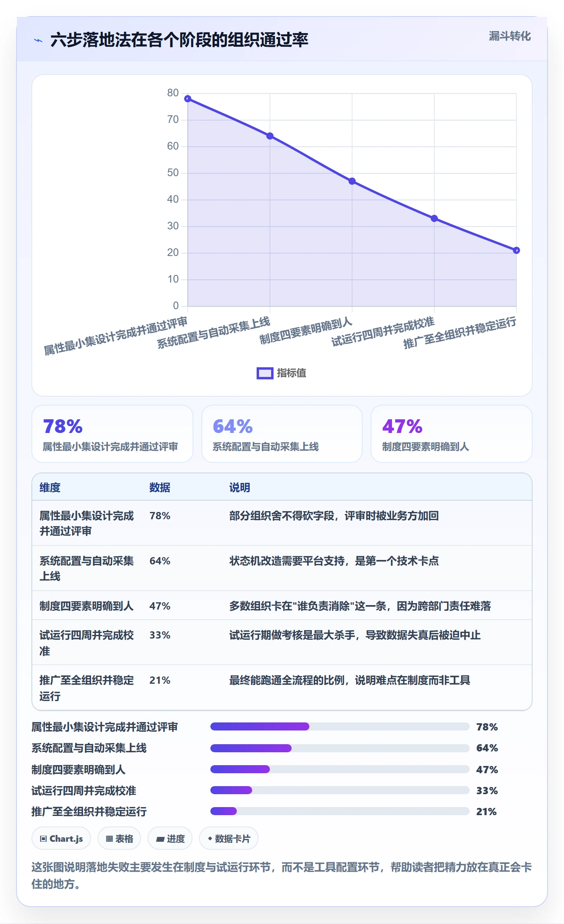The height and width of the screenshot is (924, 564).
Task: Open the 78% data card
Action: [112, 434]
